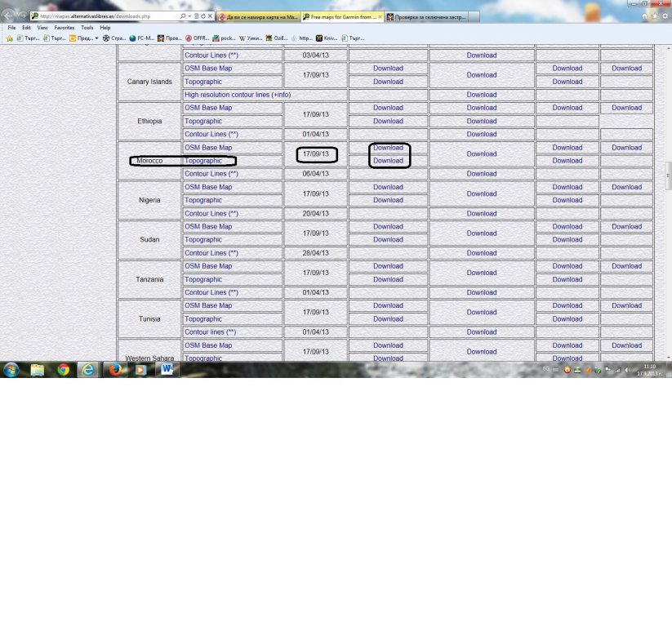
Task: Click Download in Ethiopia Contour Lines row
Action: coord(482,134)
